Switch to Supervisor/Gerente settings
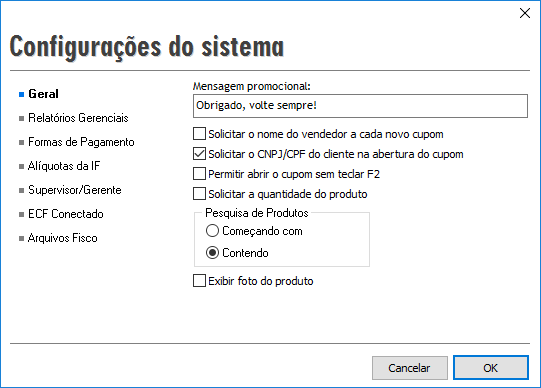 click(x=75, y=190)
